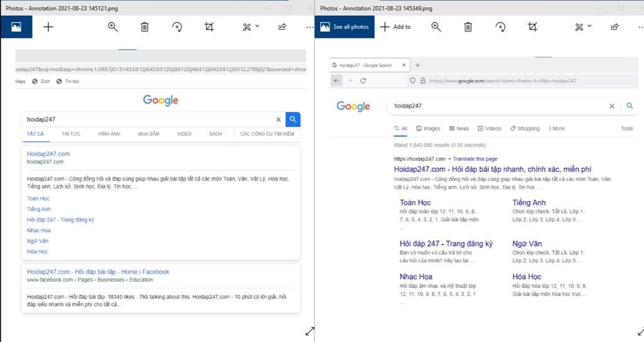Open Tiếng Anh sitelink in left page
644x342 pixels.
click(x=39, y=209)
